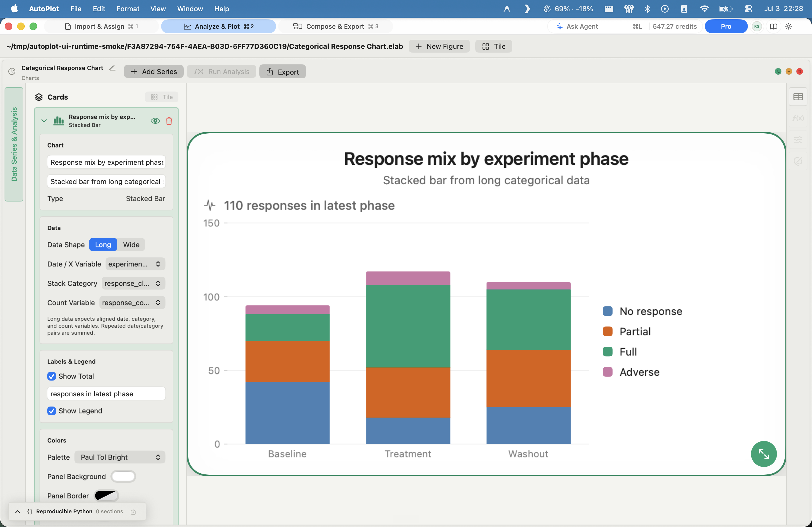Toggle visibility eye for Response mix card
The image size is (812, 527).
point(155,121)
